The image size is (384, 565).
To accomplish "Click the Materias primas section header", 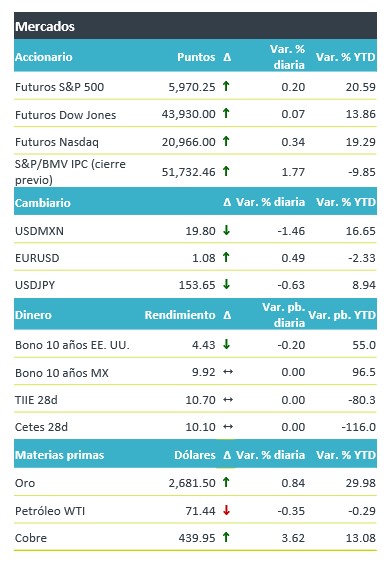I will pyautogui.click(x=59, y=455).
